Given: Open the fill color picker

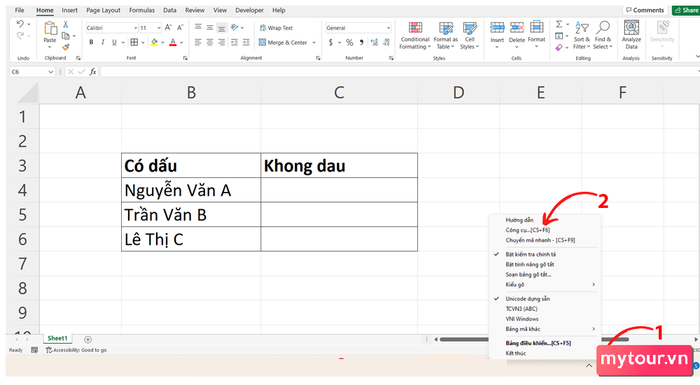Looking at the screenshot, I should click(x=154, y=42).
